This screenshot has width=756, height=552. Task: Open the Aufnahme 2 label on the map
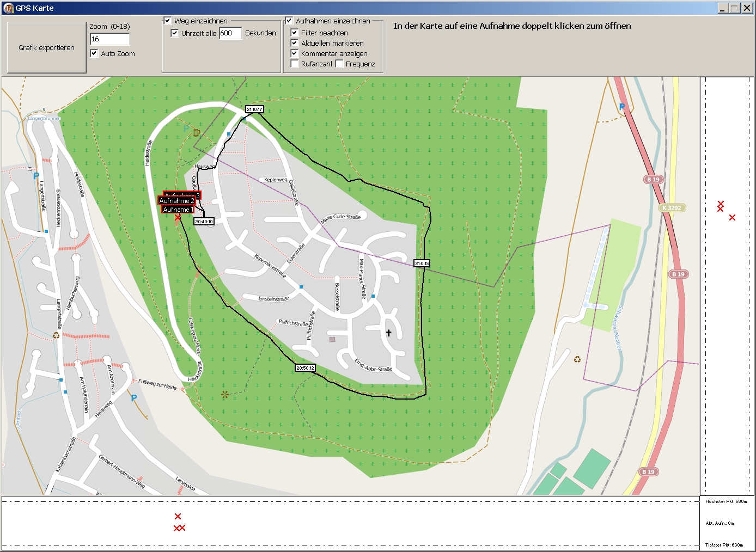point(176,201)
